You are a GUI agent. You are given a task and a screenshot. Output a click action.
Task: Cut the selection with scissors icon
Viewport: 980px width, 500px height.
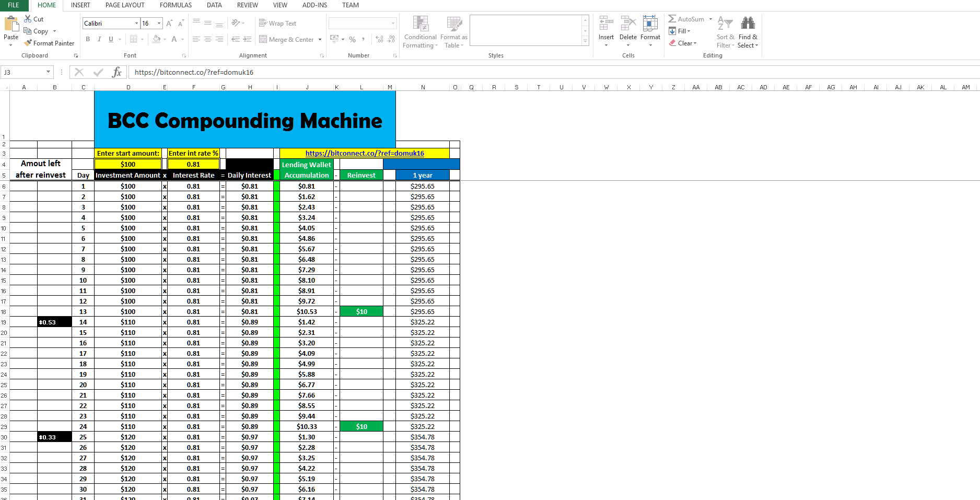coord(28,19)
